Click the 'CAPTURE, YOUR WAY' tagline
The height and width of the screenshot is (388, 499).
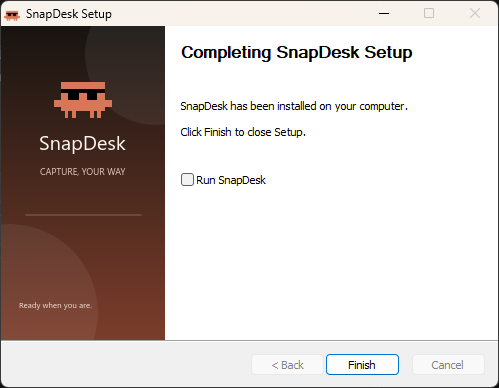click(x=83, y=172)
